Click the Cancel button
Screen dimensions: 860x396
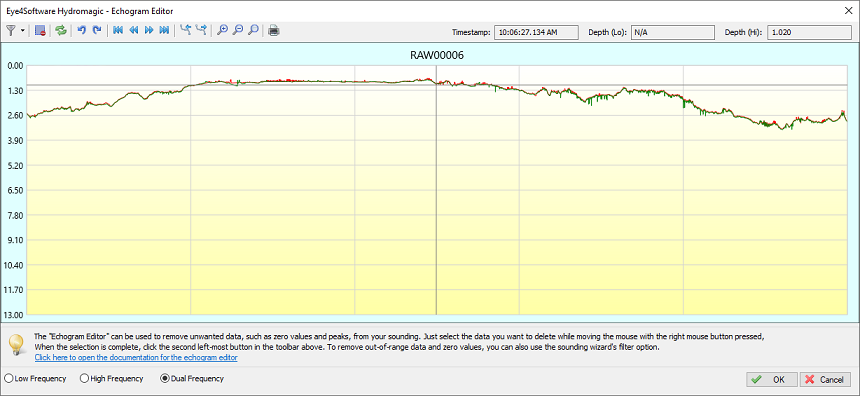(825, 380)
